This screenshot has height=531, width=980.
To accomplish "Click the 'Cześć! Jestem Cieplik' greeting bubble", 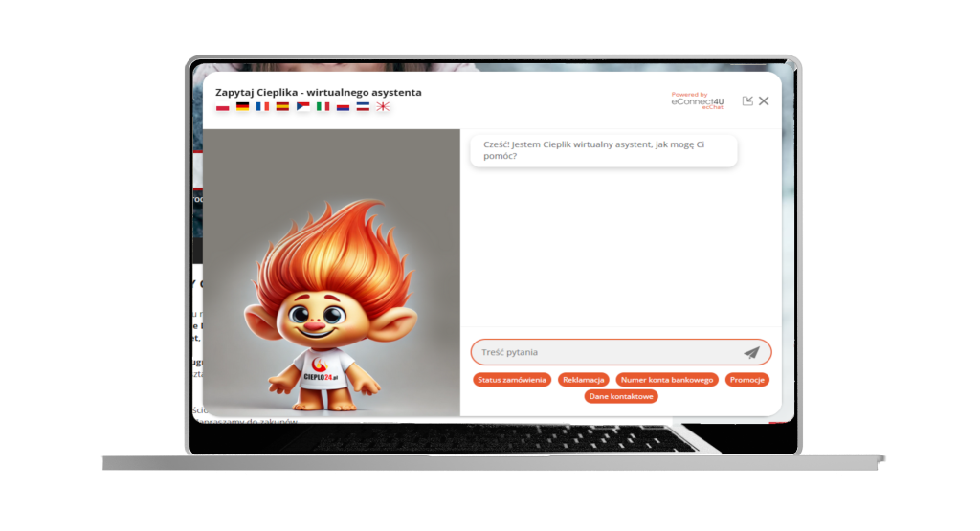I will 603,150.
